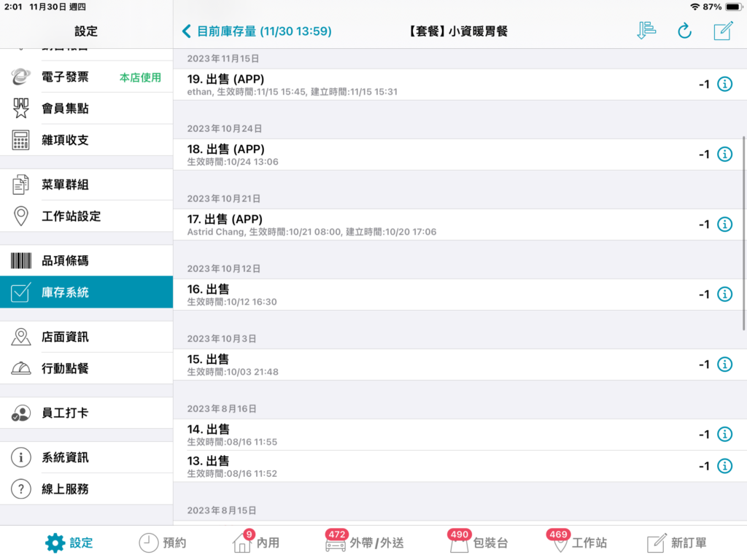Image resolution: width=747 pixels, height=560 pixels.
Task: Select 品項條碼 barcode settings
Action: click(x=86, y=260)
